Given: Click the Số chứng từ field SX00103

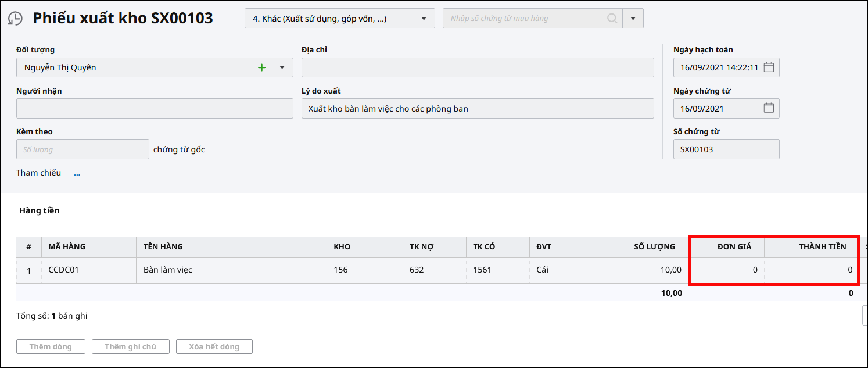Looking at the screenshot, I should 726,149.
